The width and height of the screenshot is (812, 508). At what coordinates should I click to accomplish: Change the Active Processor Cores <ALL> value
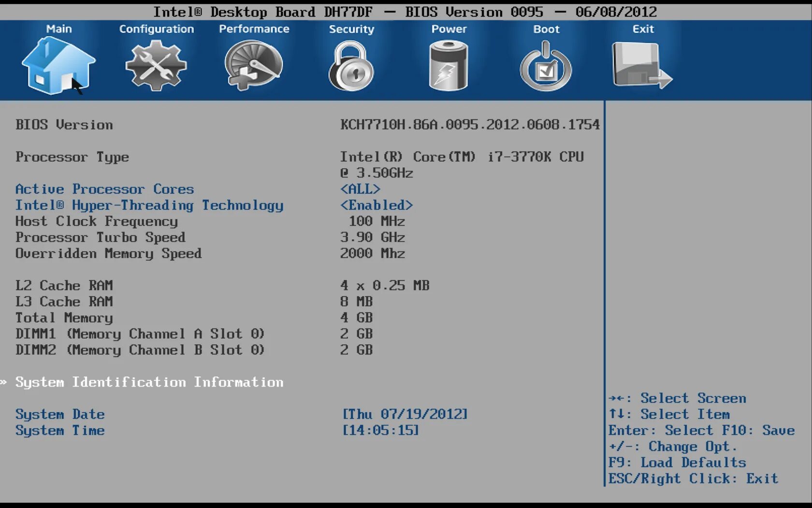pos(360,189)
